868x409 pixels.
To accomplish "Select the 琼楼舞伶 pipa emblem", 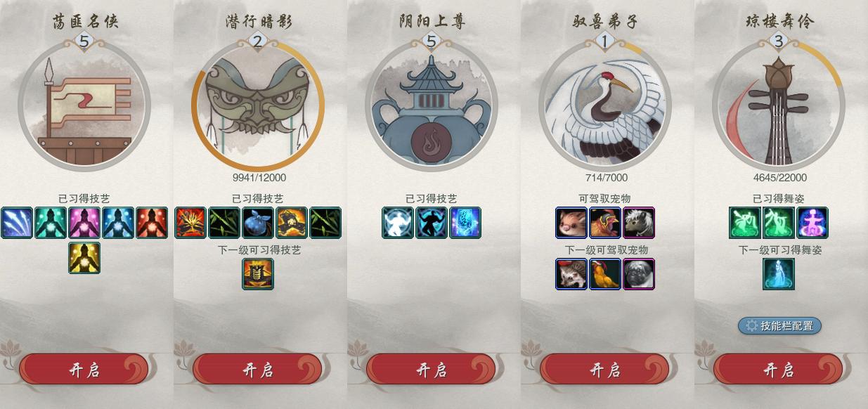I will tap(779, 106).
